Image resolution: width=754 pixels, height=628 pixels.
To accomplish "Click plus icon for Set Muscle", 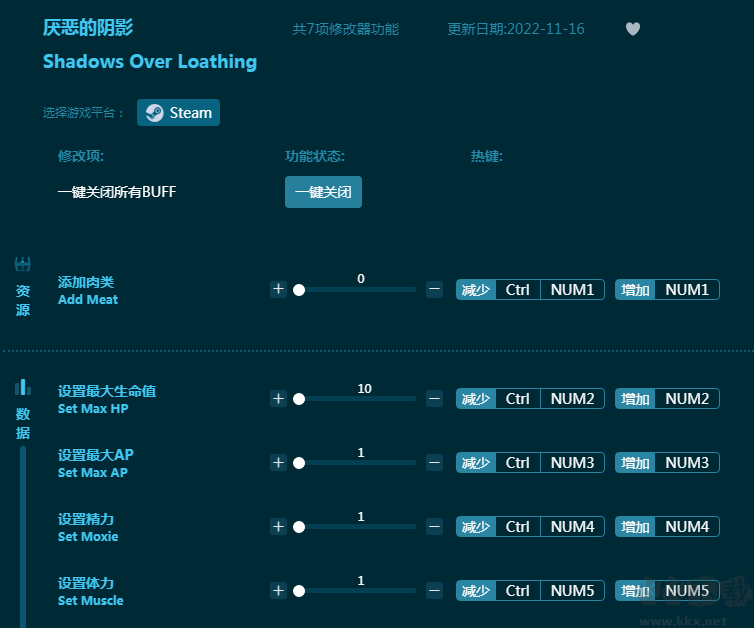I will [278, 590].
